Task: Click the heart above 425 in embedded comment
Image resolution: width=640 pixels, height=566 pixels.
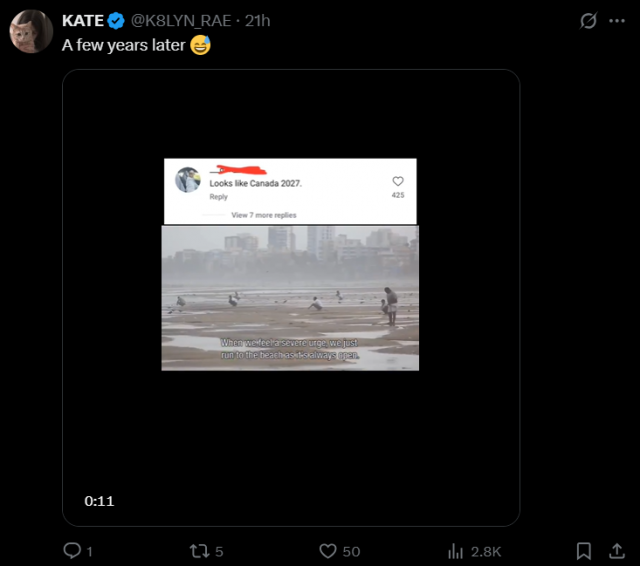Action: [x=397, y=182]
